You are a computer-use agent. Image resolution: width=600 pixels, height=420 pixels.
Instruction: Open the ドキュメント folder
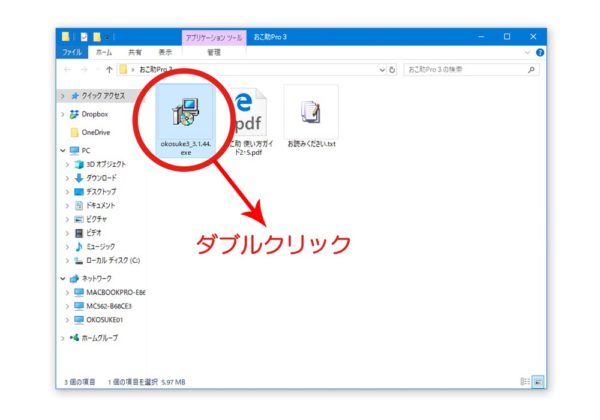tap(100, 205)
